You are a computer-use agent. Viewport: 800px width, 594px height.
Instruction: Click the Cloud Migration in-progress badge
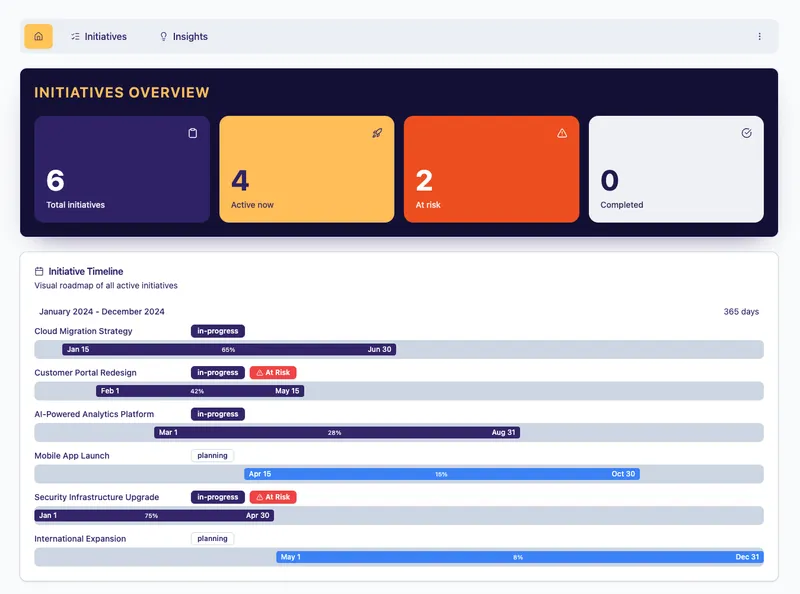tap(217, 331)
